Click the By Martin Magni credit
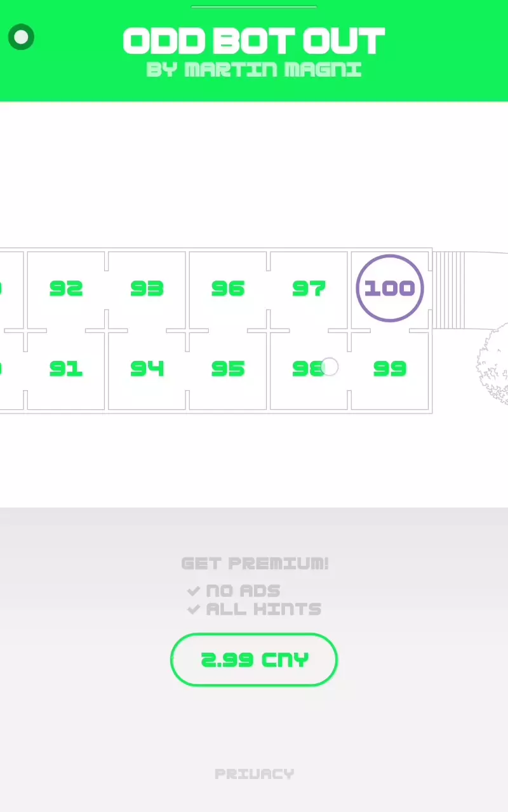This screenshot has width=508, height=812. click(x=254, y=69)
